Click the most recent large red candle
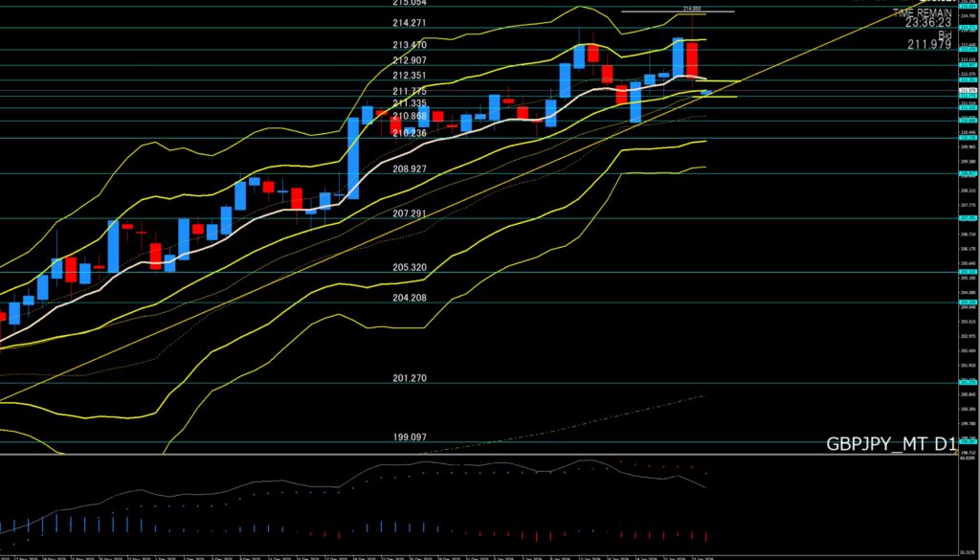980x560 pixels. (692, 59)
